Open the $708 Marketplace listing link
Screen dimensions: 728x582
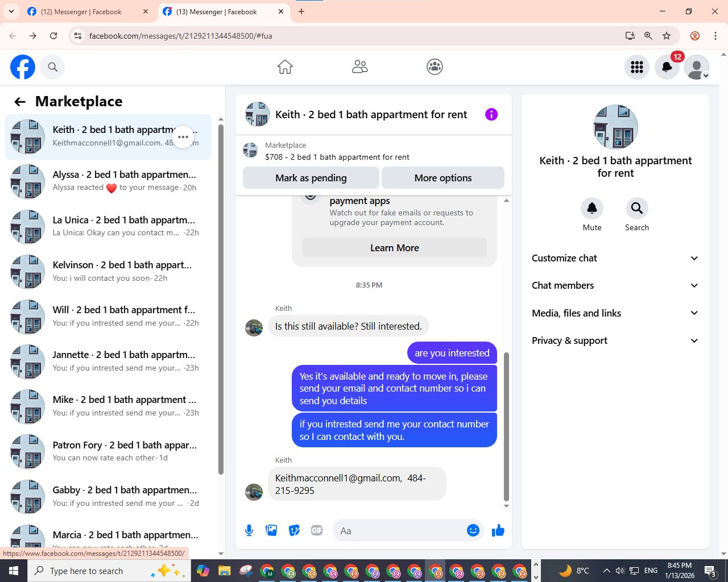point(337,157)
